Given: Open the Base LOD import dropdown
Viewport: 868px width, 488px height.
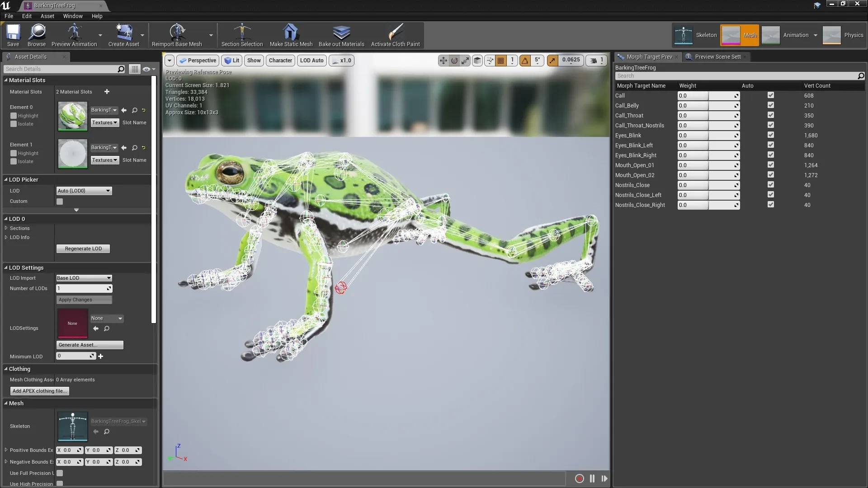Looking at the screenshot, I should 84,278.
